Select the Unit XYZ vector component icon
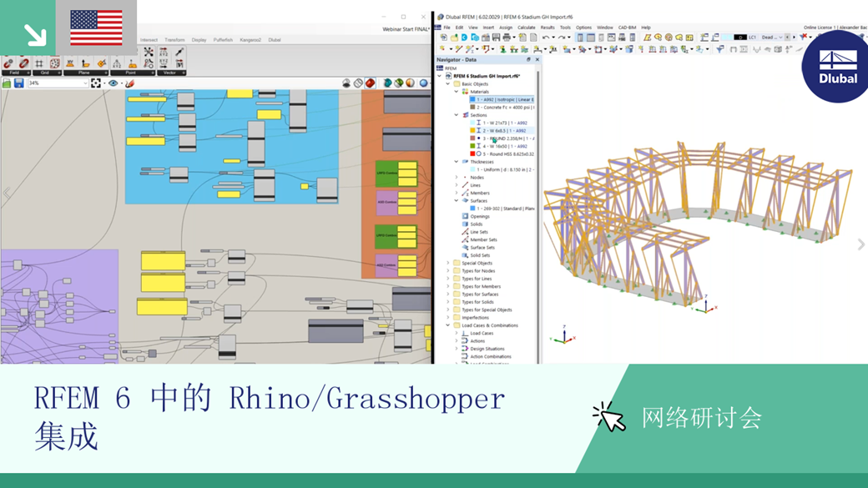The height and width of the screenshot is (488, 868). click(x=164, y=63)
